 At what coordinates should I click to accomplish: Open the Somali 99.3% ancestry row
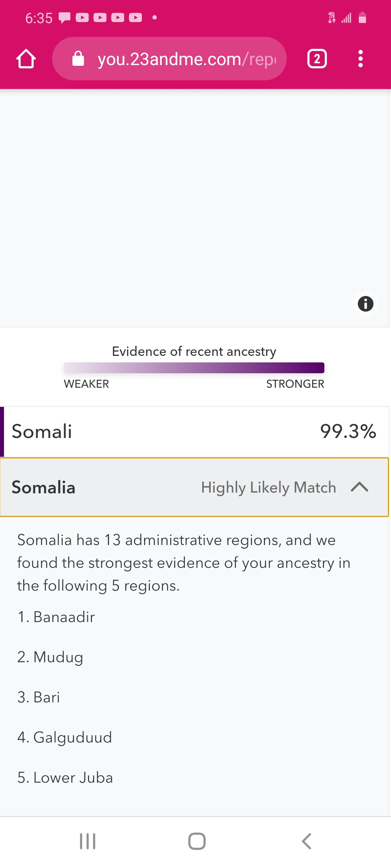(x=194, y=431)
